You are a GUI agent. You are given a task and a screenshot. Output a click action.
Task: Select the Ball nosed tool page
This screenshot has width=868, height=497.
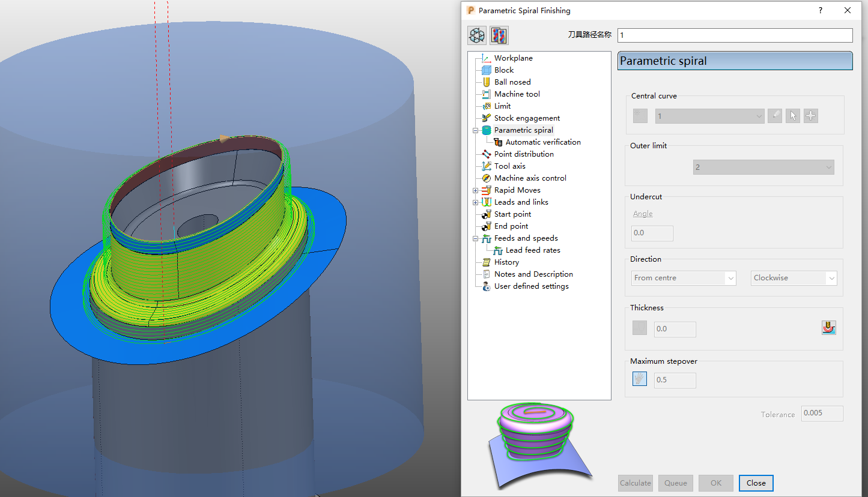point(512,82)
